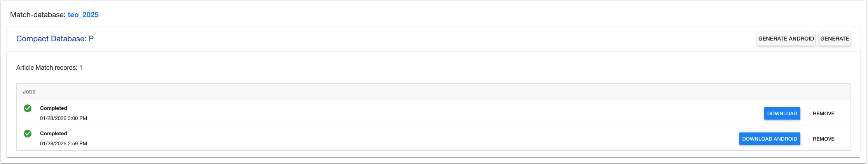Click the Completed label above 3:00 PM timestamp
The height and width of the screenshot is (164, 868).
(53, 108)
